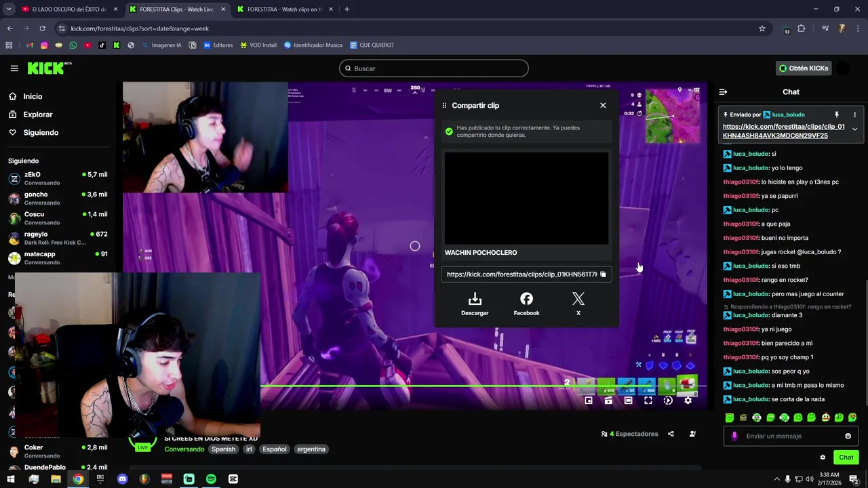Share the clip on X
Image resolution: width=868 pixels, height=488 pixels.
point(578,304)
